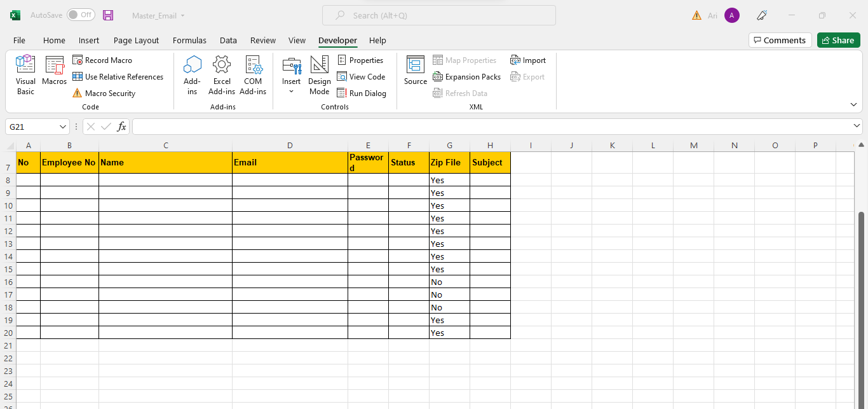Click the formula bar input

pos(491,127)
